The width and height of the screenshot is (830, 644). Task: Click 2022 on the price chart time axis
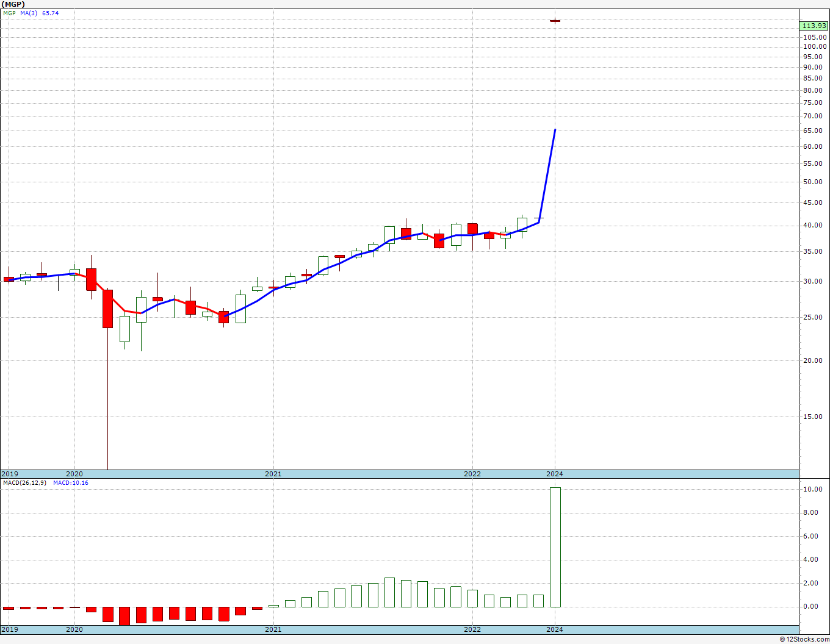pyautogui.click(x=472, y=474)
